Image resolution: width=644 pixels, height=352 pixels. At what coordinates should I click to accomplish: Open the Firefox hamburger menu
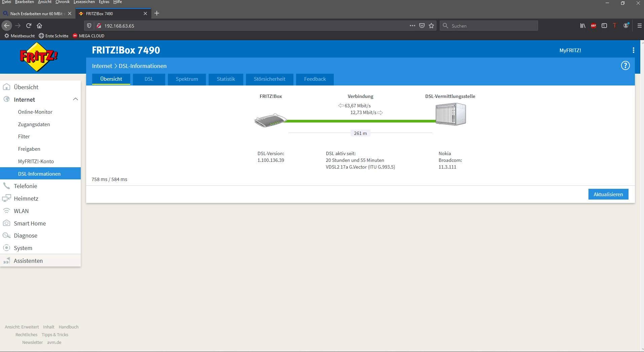(639, 26)
